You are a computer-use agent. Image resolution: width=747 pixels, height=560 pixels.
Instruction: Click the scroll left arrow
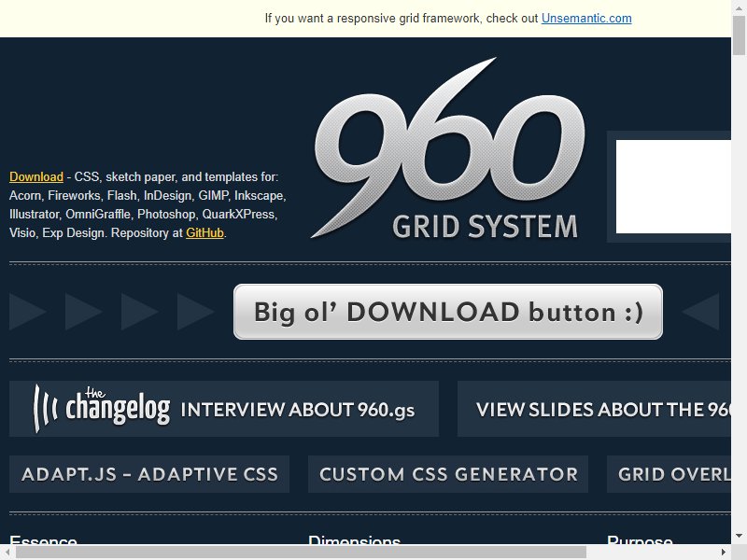tap(7, 553)
